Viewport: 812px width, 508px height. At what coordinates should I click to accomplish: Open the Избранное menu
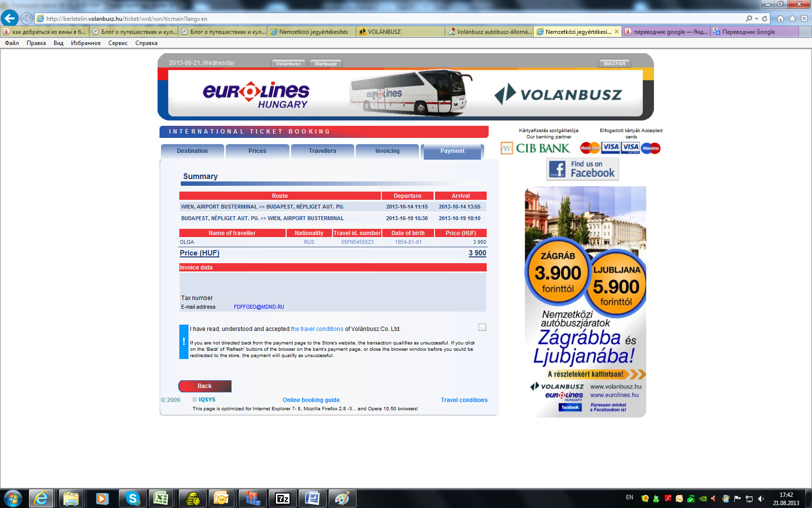pos(86,43)
